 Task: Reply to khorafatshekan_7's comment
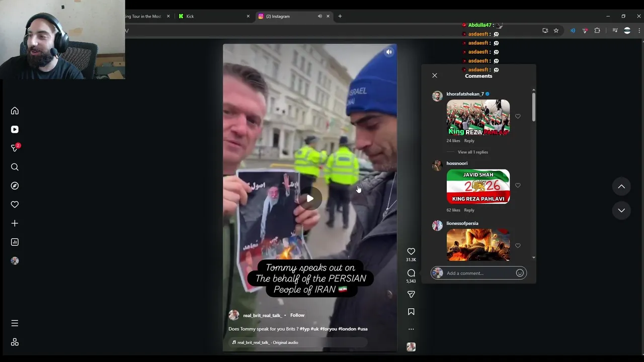coord(469,141)
